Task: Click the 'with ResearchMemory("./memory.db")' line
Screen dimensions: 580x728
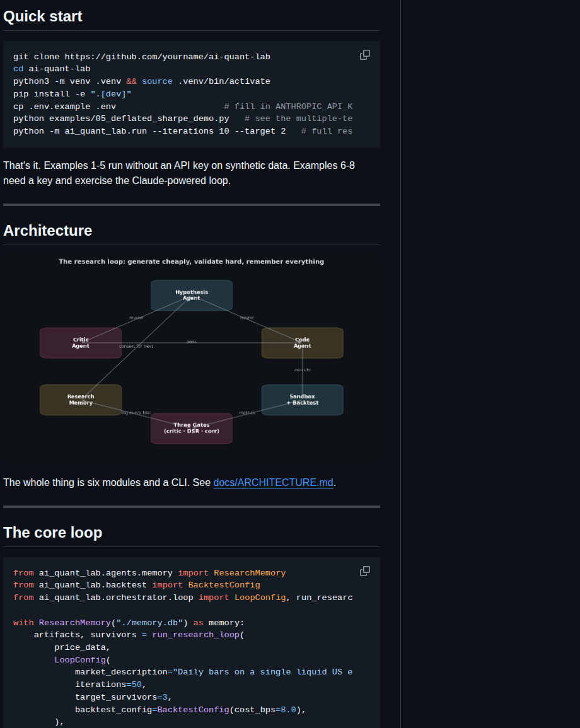Action: coord(129,623)
